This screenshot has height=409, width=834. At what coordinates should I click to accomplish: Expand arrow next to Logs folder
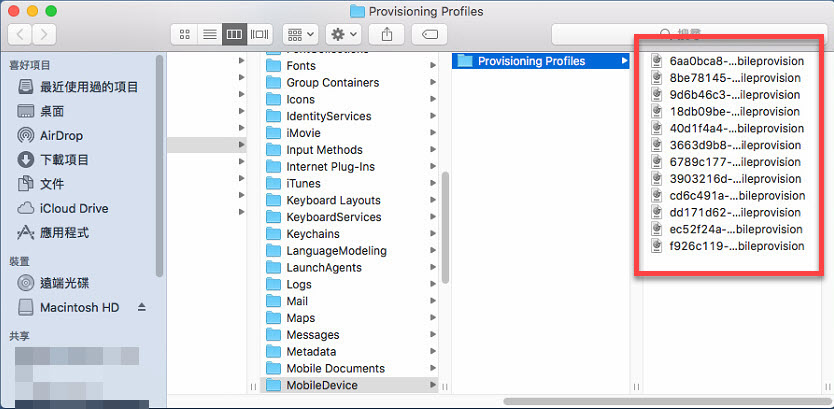tap(433, 285)
